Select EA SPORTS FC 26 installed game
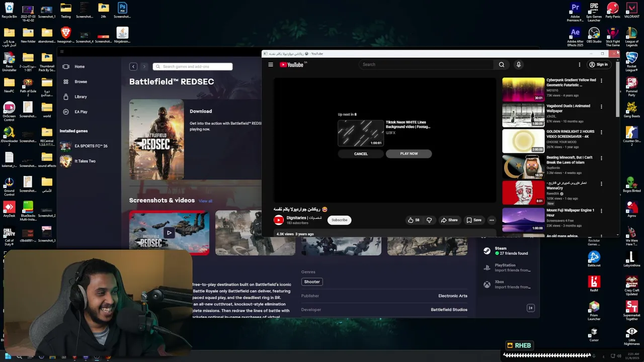 tap(85, 146)
